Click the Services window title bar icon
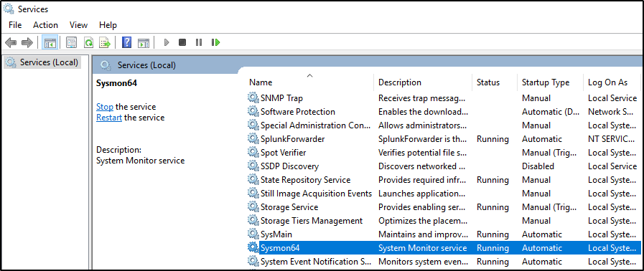This screenshot has width=644, height=271. 9,9
